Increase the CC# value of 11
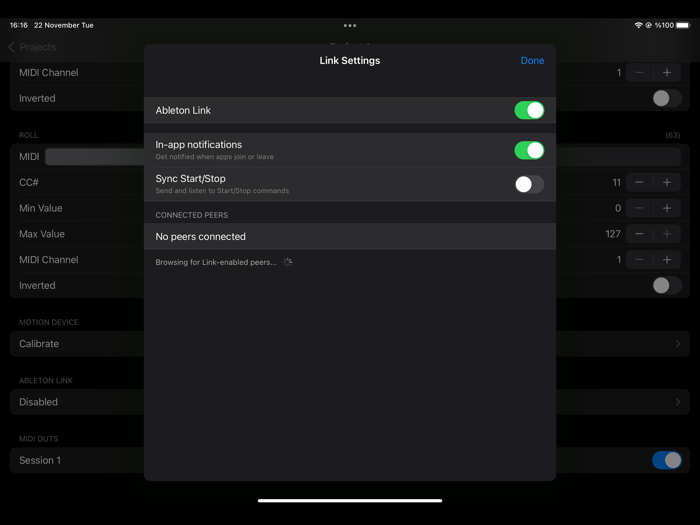Image resolution: width=700 pixels, height=525 pixels. tap(667, 182)
